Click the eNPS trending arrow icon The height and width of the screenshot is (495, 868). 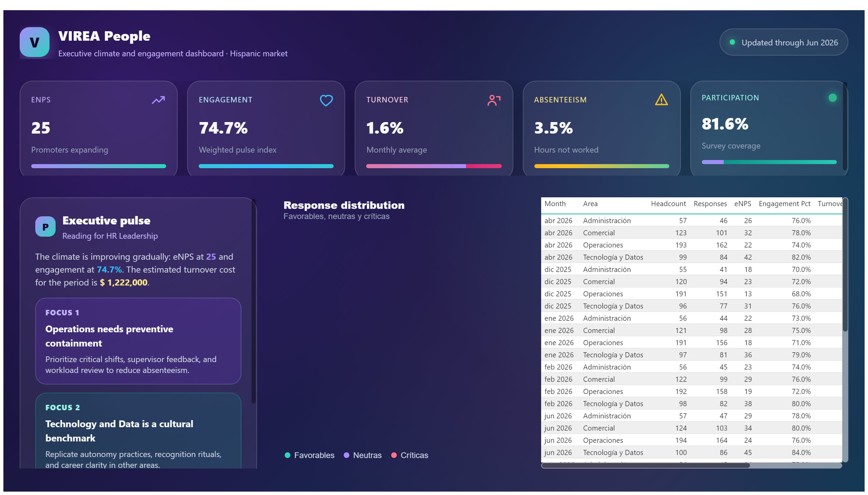pyautogui.click(x=158, y=100)
